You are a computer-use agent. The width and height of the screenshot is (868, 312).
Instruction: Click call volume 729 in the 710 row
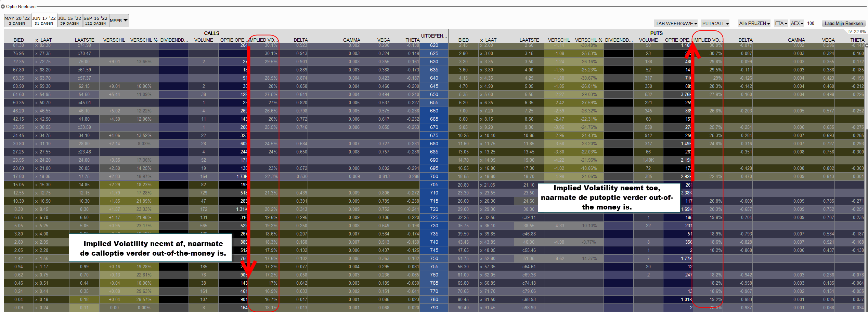(x=204, y=193)
